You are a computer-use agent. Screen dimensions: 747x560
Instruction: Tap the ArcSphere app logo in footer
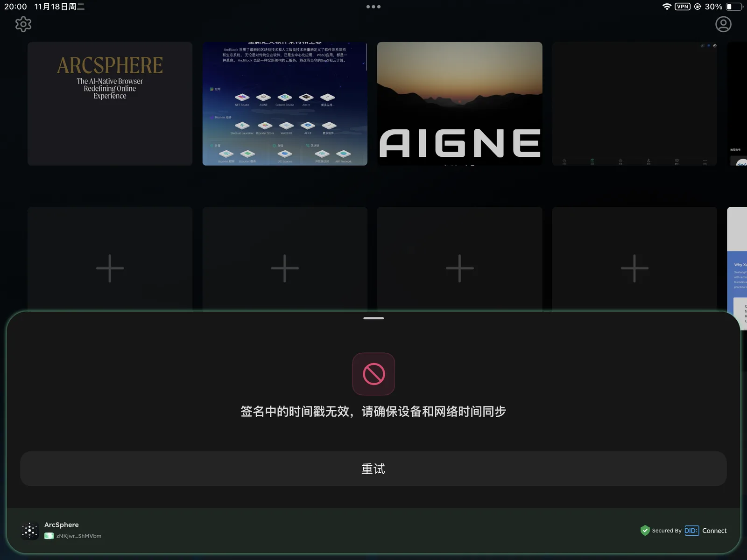[30, 531]
